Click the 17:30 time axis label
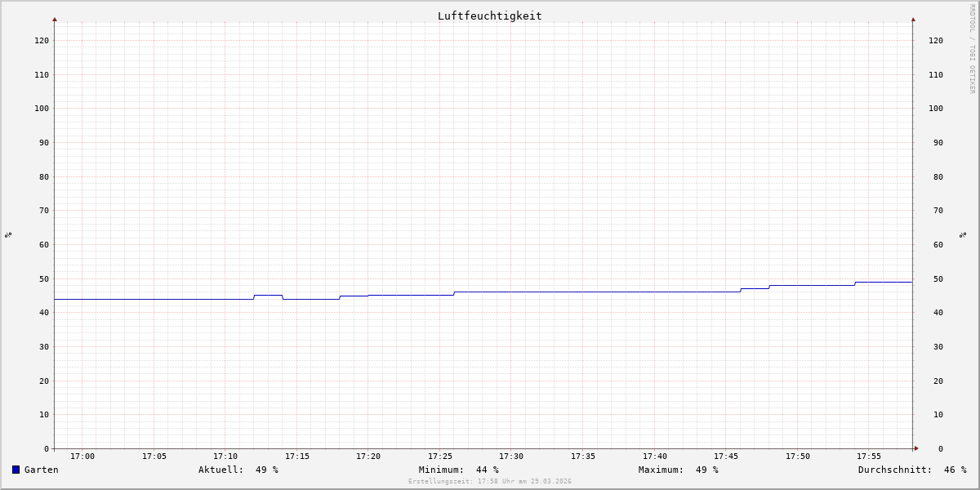The width and height of the screenshot is (980, 490). click(x=511, y=457)
